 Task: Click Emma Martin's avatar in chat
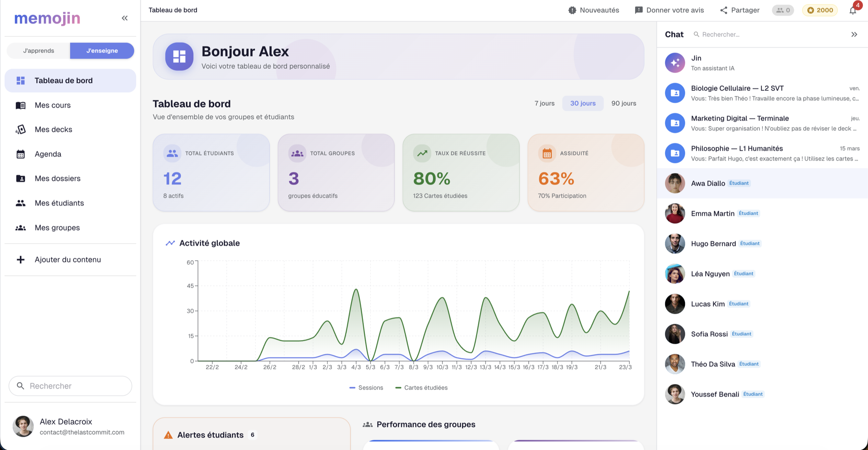(675, 214)
